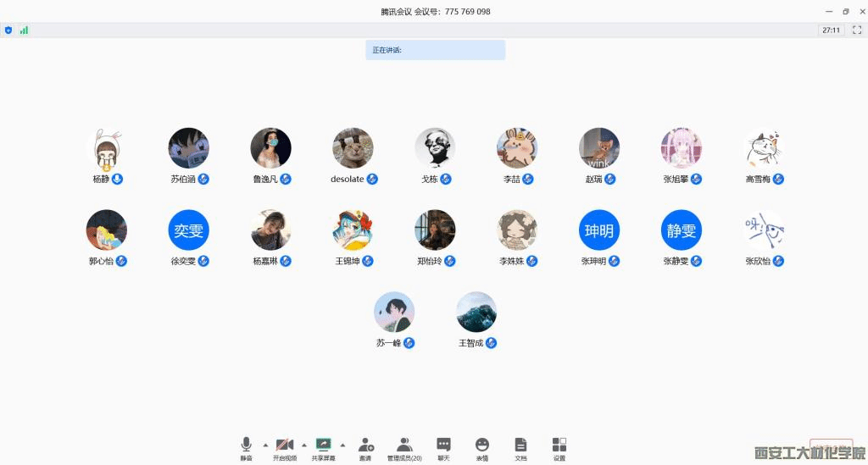Click the 27:11 meeting timer
Screen dimensions: 868x465
[x=831, y=30]
